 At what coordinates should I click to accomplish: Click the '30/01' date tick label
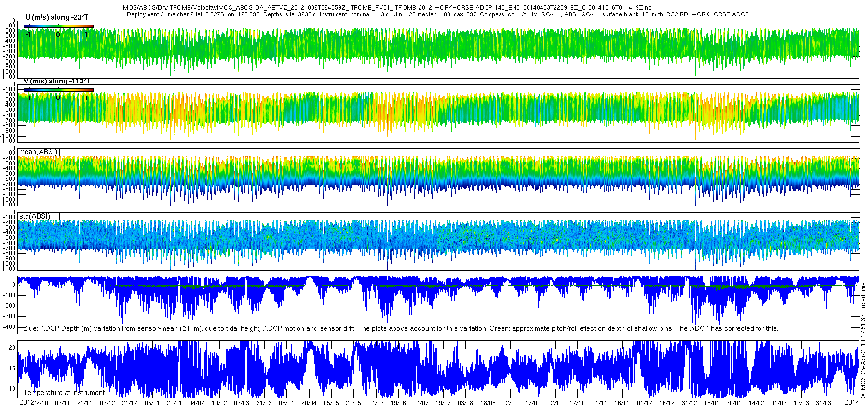pyautogui.click(x=733, y=403)
